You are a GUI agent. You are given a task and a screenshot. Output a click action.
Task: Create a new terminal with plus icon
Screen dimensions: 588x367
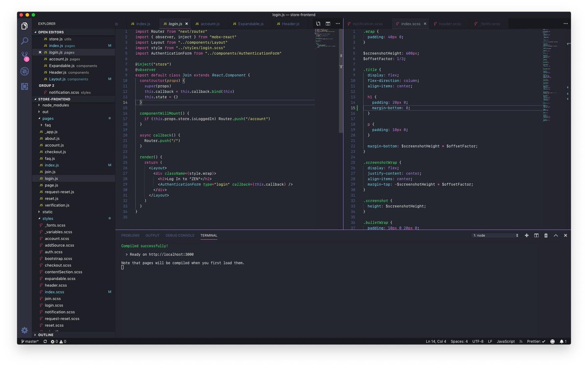pyautogui.click(x=527, y=235)
